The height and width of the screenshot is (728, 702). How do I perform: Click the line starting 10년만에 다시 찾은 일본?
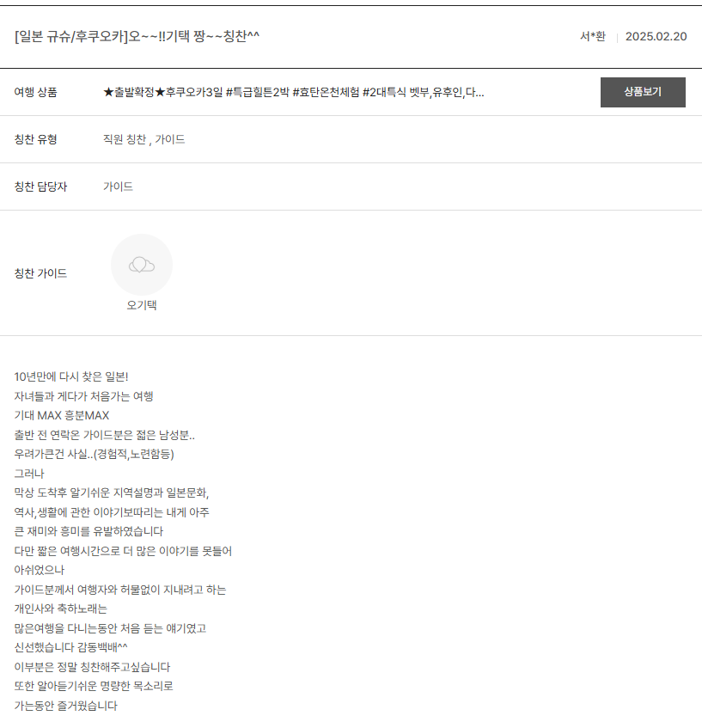pyautogui.click(x=71, y=376)
